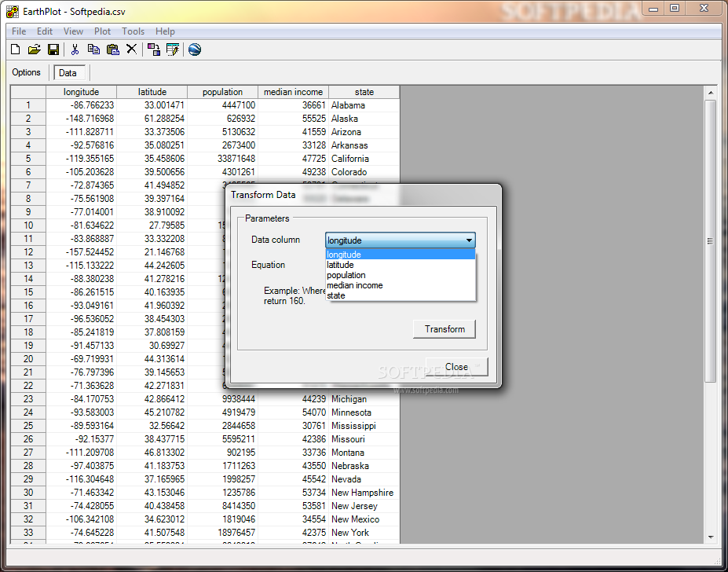Click the Transform data toolbar icon
This screenshot has height=572, width=728.
click(154, 49)
